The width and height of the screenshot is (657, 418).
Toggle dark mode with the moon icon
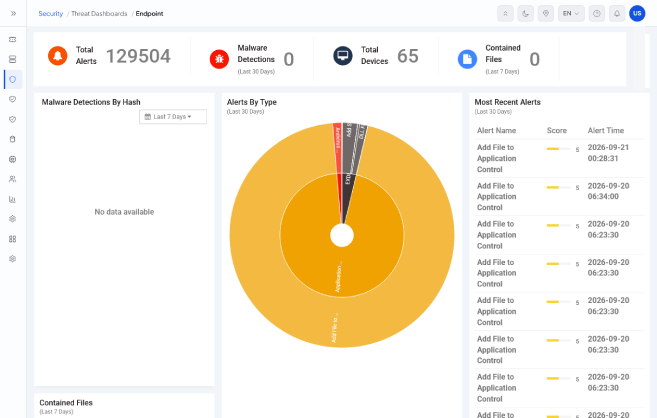click(x=525, y=13)
